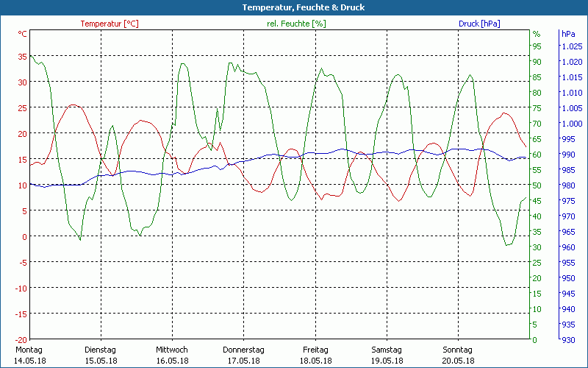Click the 'Mittwoch' day label
588x368 pixels.
pyautogui.click(x=172, y=350)
